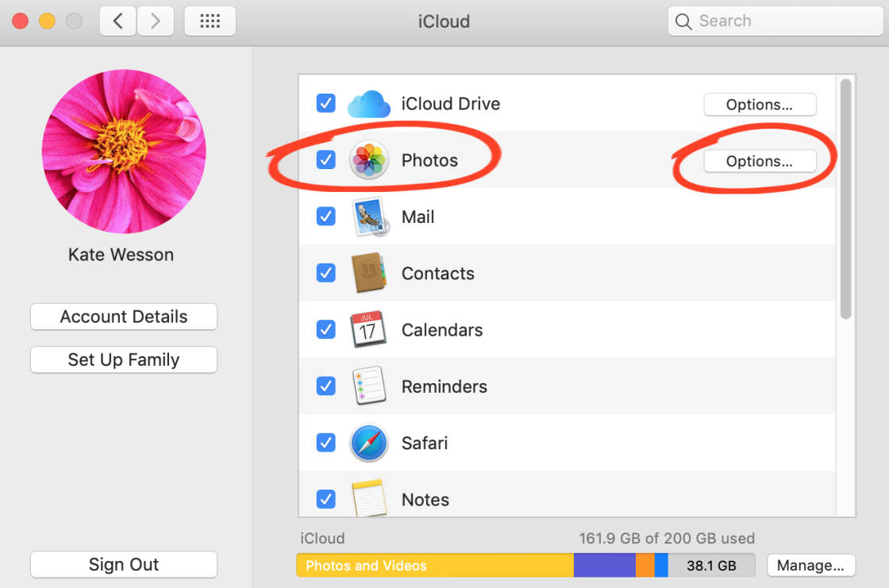This screenshot has width=889, height=588.
Task: Toggle the Calendars checkbox
Action: 326,329
